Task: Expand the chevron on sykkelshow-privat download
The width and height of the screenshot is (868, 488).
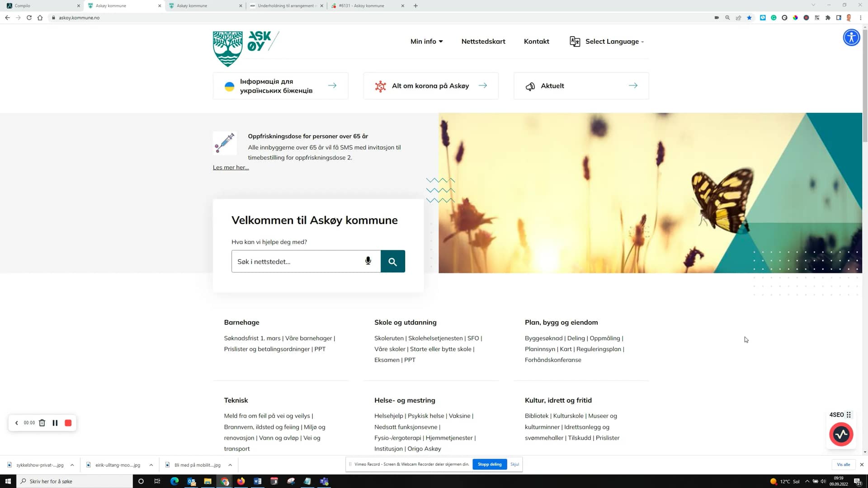Action: (x=72, y=465)
